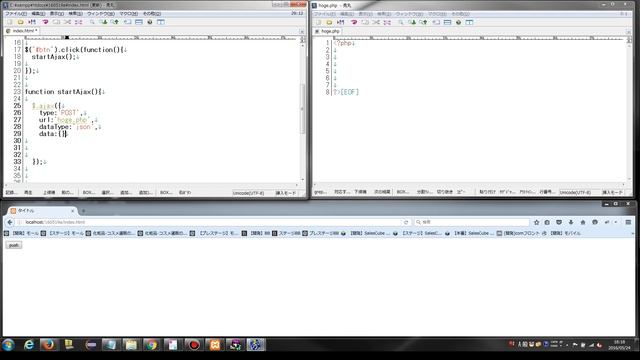Click taskbar clock showing date

[x=620, y=345]
